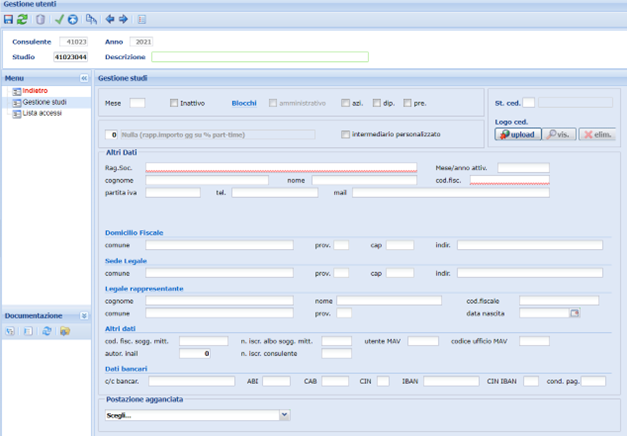Click cognome field under Legale rappresentante
The width and height of the screenshot is (627, 436).
click(219, 301)
